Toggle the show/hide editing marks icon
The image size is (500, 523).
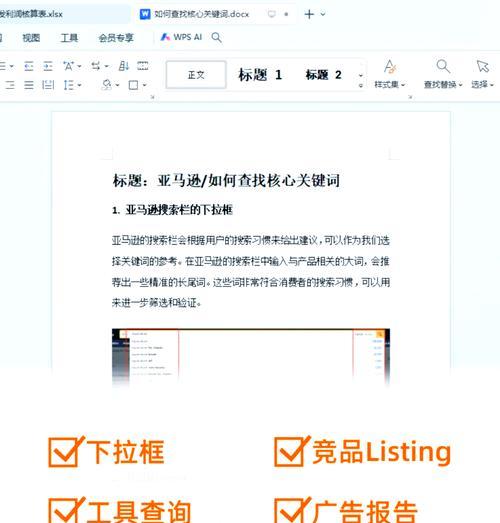coord(143,66)
